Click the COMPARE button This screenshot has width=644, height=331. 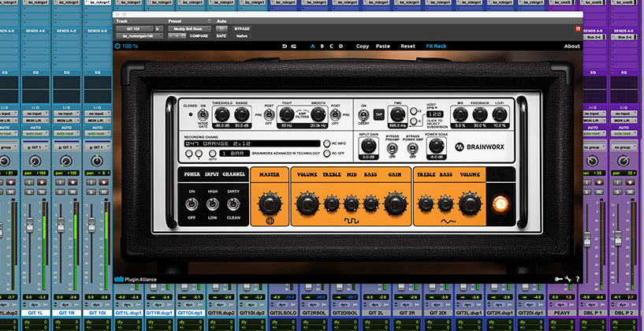tap(199, 36)
